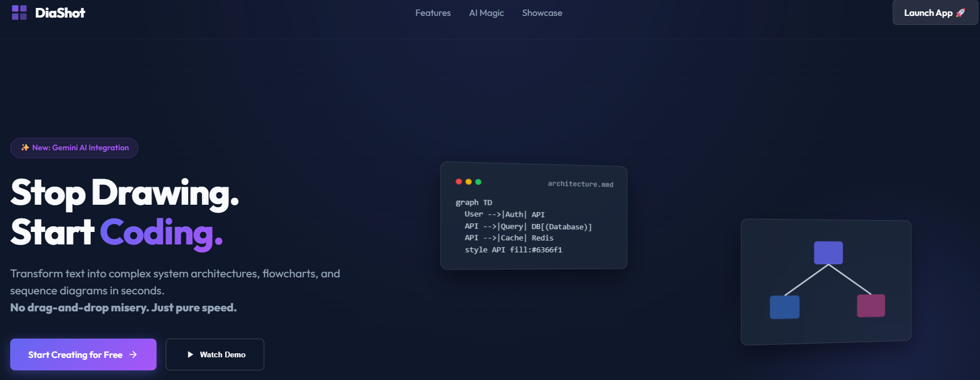The height and width of the screenshot is (380, 980).
Task: Click the 'Stop Drawing.' headline
Action: pyautogui.click(x=125, y=193)
